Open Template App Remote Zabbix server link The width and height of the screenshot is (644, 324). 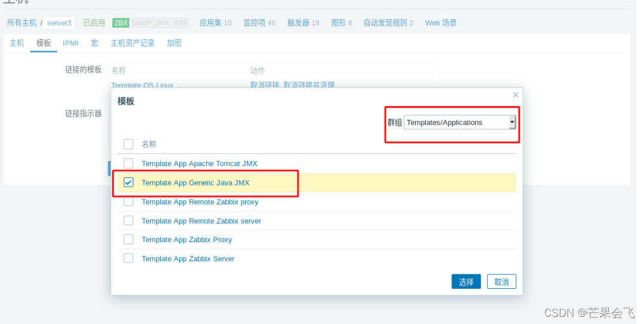pyautogui.click(x=202, y=221)
